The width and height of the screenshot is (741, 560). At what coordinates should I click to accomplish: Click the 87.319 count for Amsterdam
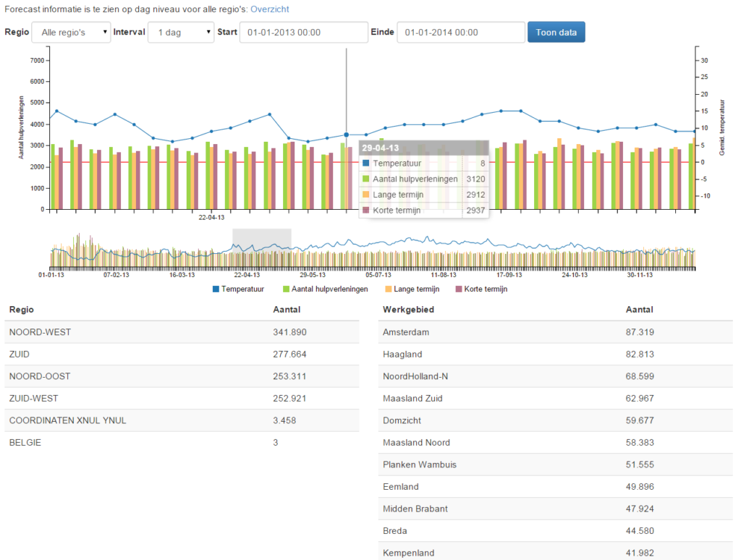640,332
